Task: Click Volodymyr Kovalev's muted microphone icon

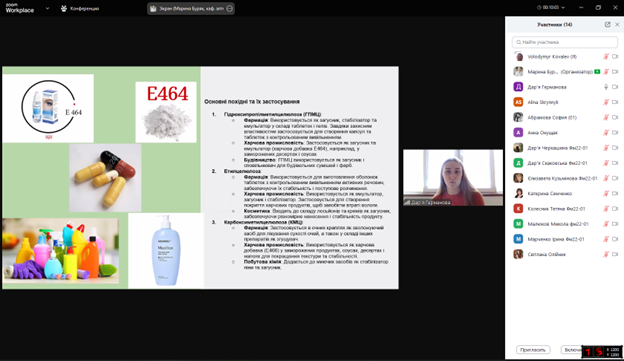Action: click(606, 57)
